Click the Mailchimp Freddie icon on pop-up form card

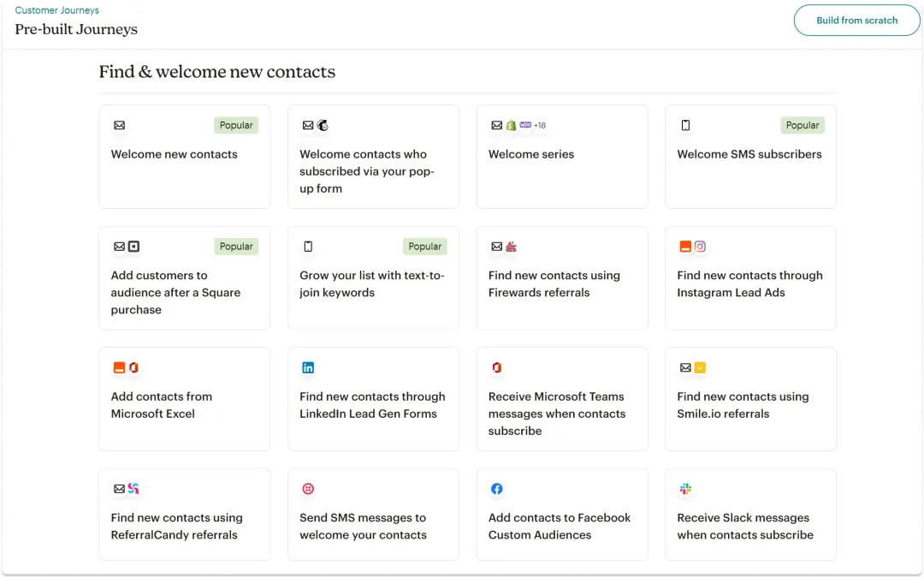[x=323, y=125]
